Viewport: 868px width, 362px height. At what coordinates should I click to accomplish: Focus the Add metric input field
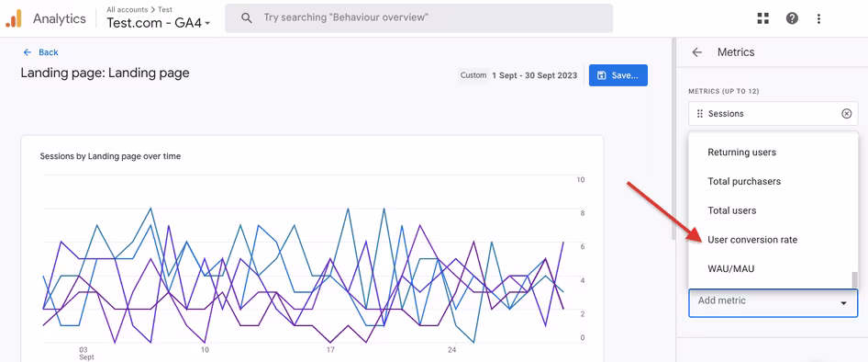pyautogui.click(x=773, y=302)
